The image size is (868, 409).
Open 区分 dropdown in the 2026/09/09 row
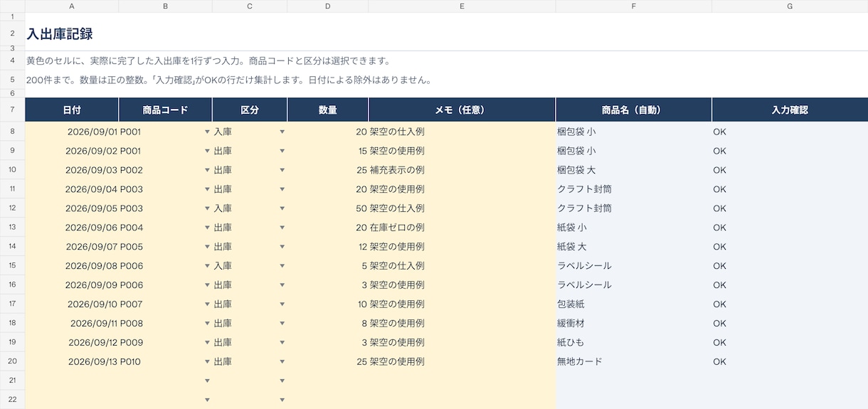tap(282, 285)
